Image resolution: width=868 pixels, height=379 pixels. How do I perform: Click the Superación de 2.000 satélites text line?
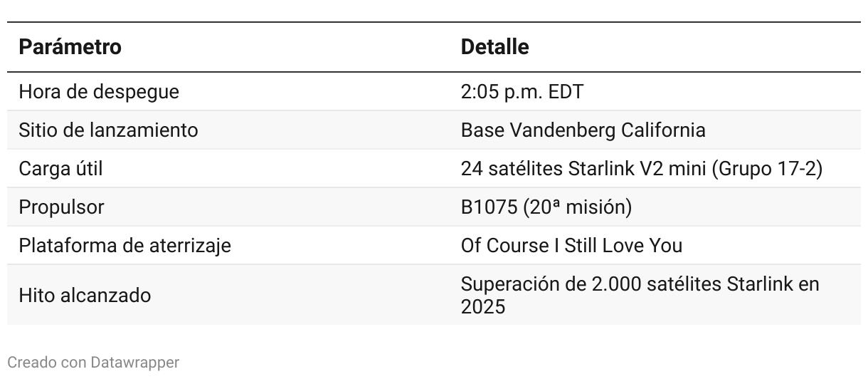[x=640, y=284]
